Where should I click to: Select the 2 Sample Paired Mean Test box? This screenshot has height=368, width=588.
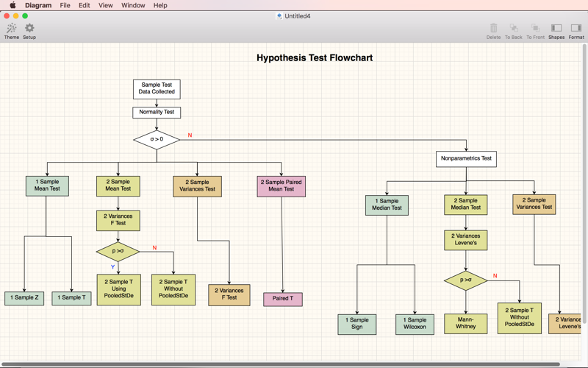pyautogui.click(x=282, y=186)
